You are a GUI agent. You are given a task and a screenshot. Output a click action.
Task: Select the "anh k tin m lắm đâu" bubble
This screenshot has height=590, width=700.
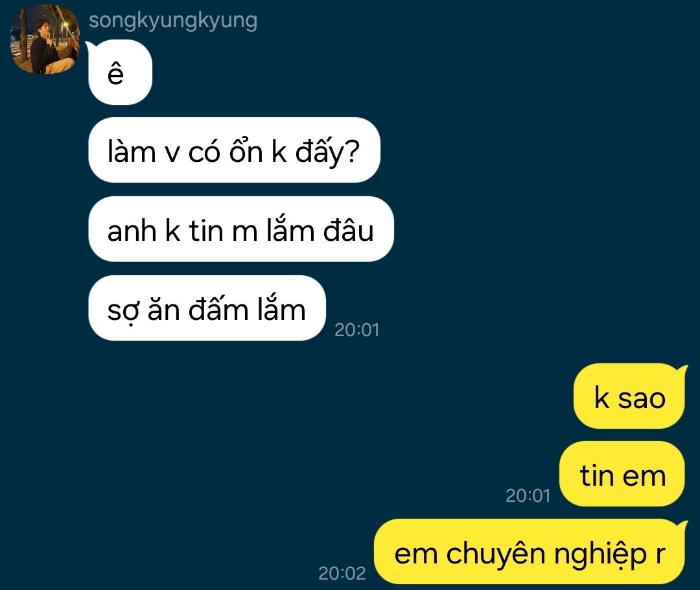pyautogui.click(x=241, y=229)
